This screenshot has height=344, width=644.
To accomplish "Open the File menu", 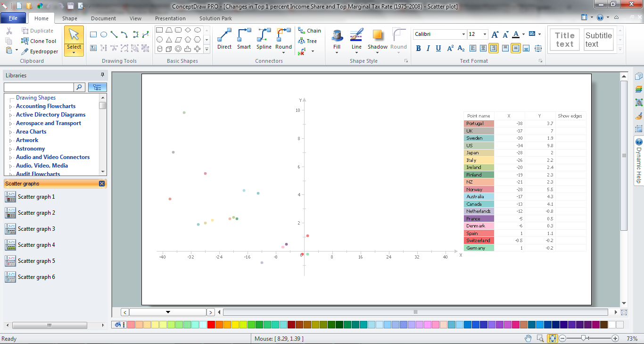I will coord(13,18).
